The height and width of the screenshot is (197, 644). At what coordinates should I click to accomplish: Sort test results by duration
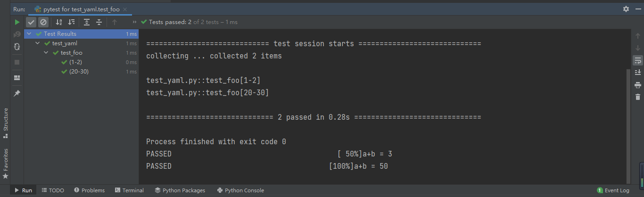(71, 22)
